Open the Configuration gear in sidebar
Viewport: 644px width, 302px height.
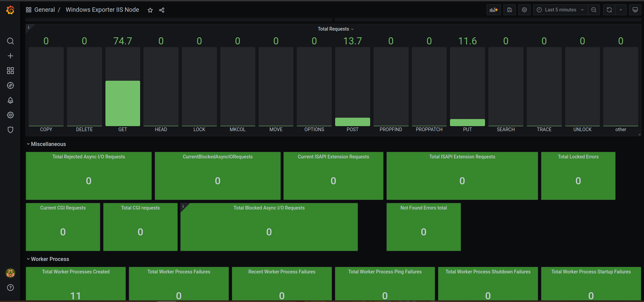[10, 115]
